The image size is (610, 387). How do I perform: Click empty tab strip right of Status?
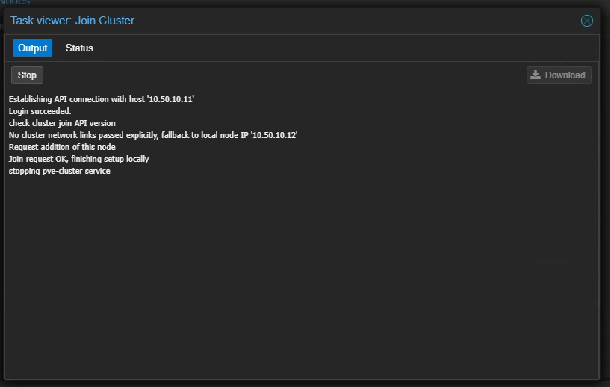[346, 48]
